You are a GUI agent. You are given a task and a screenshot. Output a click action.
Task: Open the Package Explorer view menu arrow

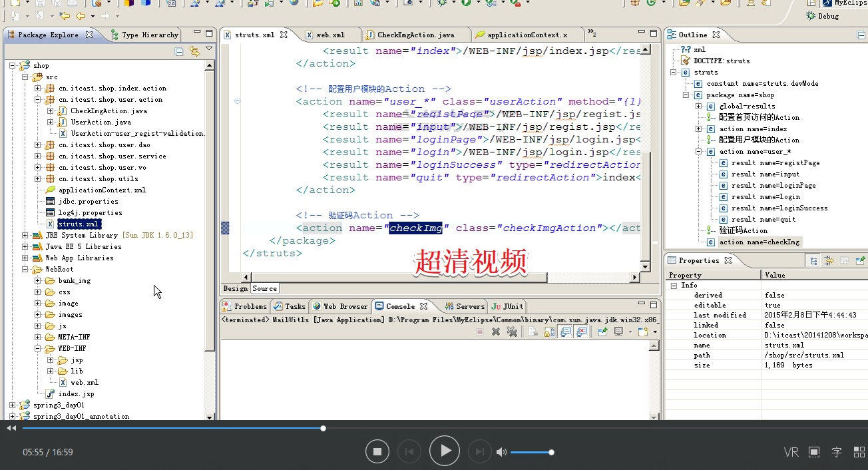click(209, 50)
